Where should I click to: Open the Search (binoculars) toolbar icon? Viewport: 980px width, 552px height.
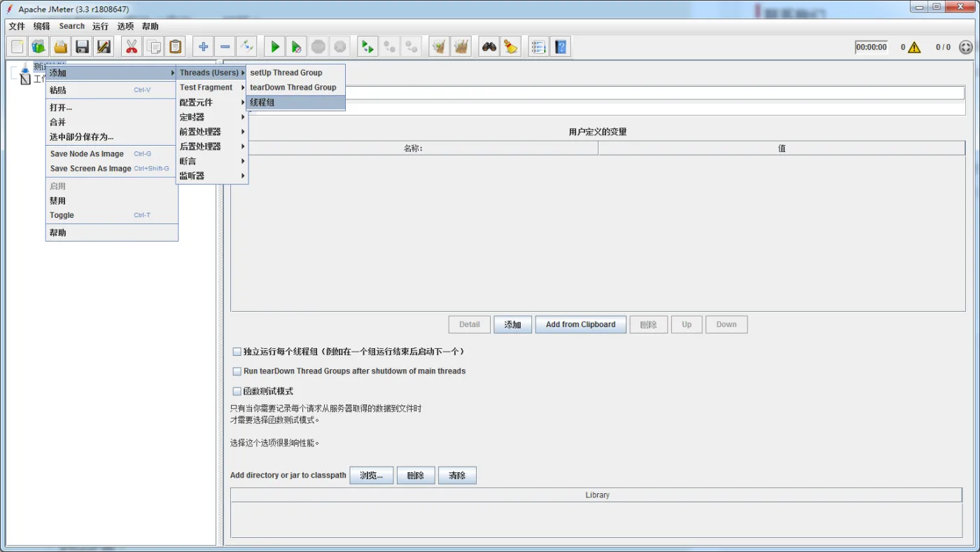489,46
